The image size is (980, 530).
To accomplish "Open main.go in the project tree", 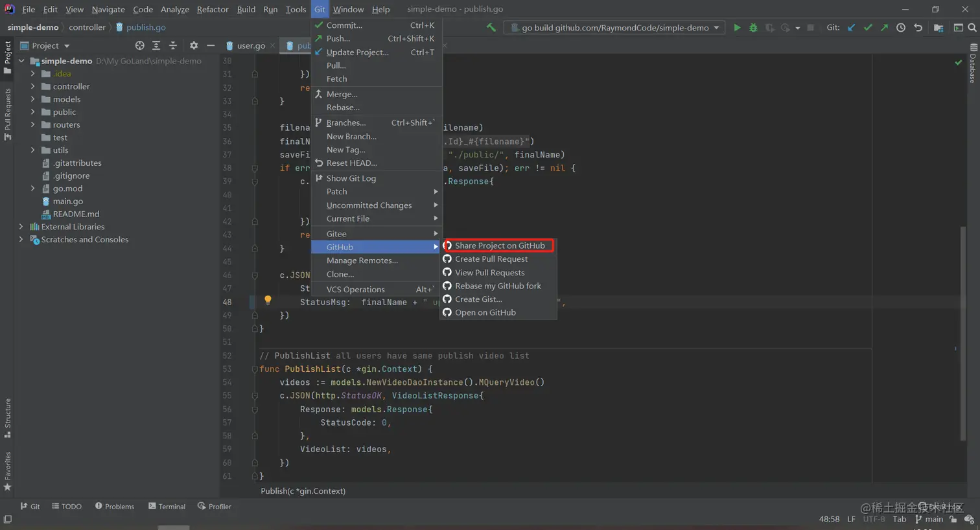I will point(67,201).
